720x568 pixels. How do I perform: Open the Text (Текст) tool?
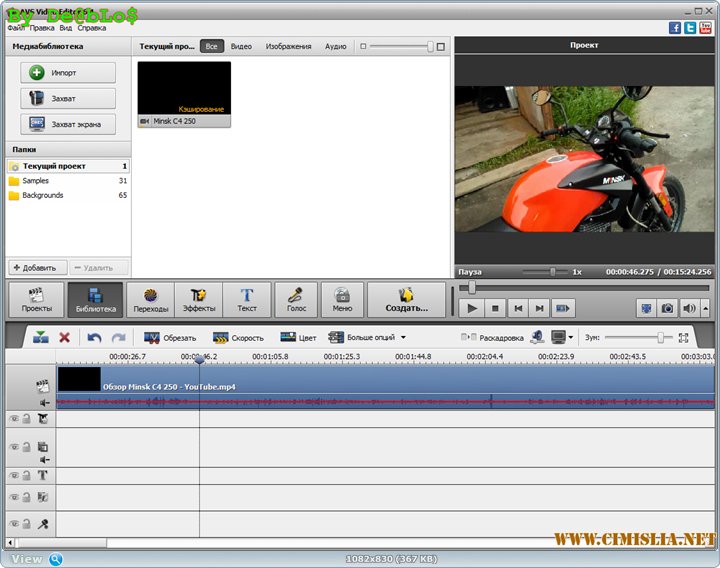point(247,300)
